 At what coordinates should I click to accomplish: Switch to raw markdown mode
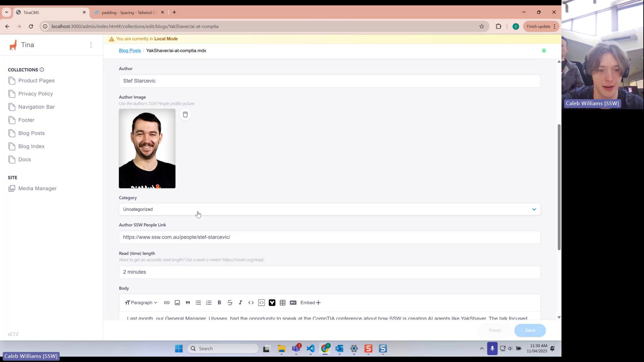[293, 303]
